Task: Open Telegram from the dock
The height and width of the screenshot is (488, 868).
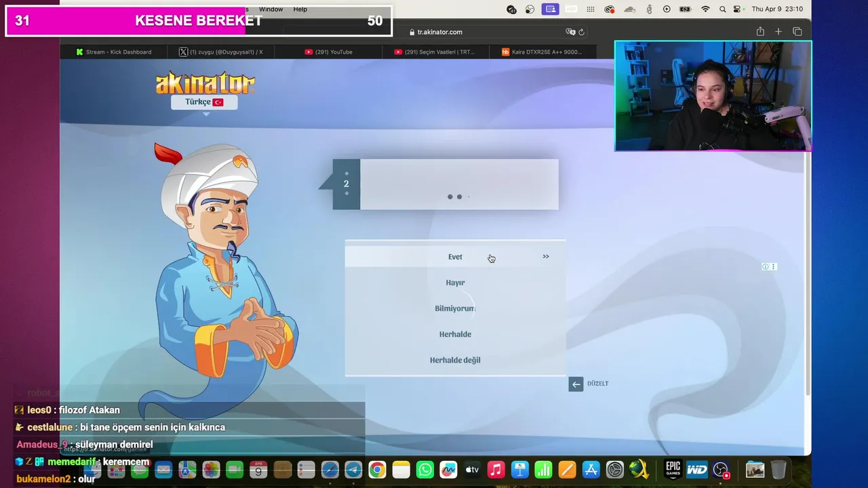Action: tap(353, 469)
